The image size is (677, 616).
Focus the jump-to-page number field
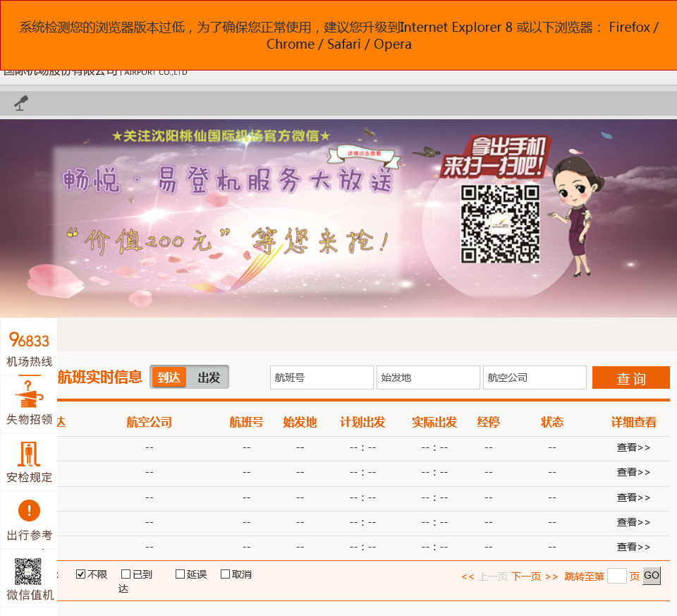(x=616, y=576)
